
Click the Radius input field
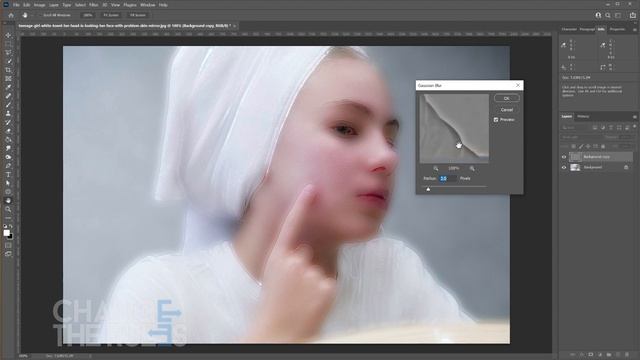pos(448,179)
